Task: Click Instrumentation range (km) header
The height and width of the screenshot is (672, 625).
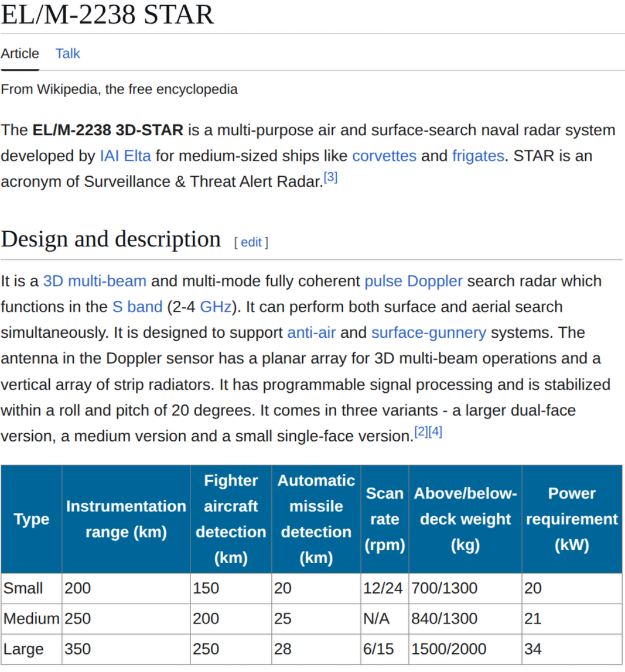Action: point(126,519)
